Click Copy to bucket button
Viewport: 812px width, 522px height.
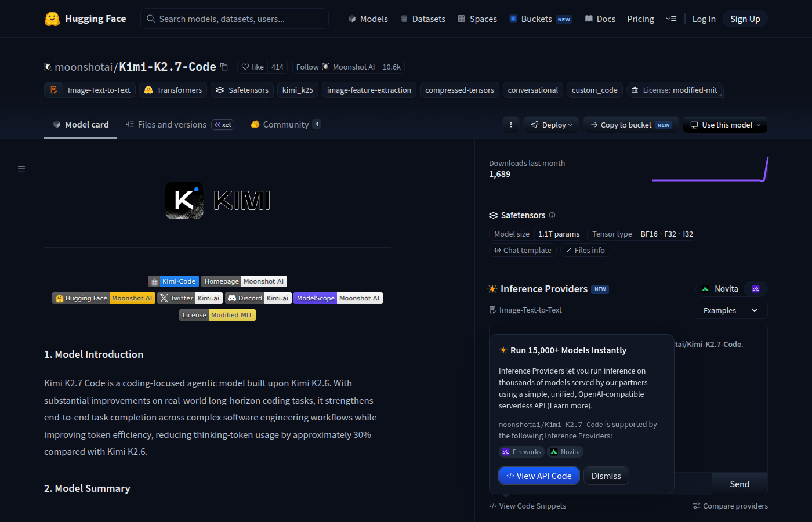(630, 125)
